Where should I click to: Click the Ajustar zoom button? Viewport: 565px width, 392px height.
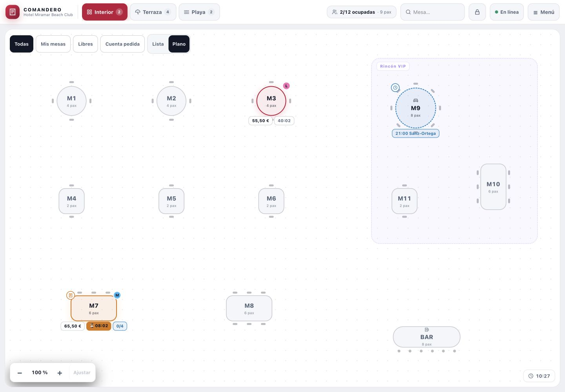(82, 373)
